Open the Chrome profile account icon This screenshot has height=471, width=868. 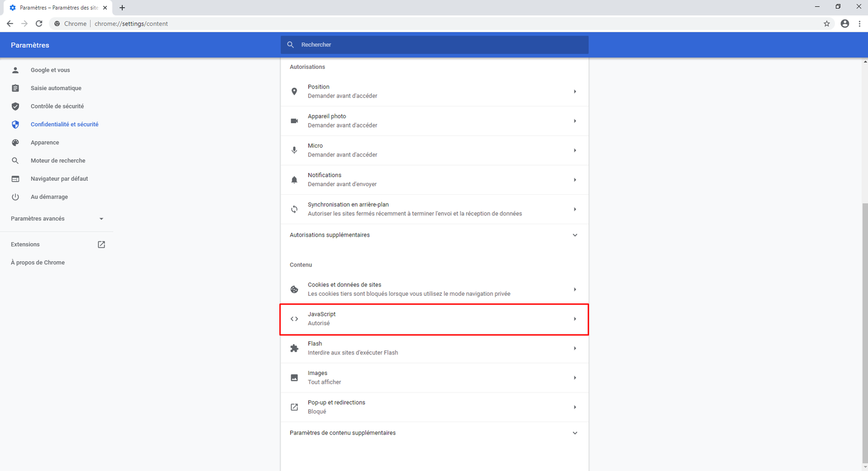coord(845,23)
